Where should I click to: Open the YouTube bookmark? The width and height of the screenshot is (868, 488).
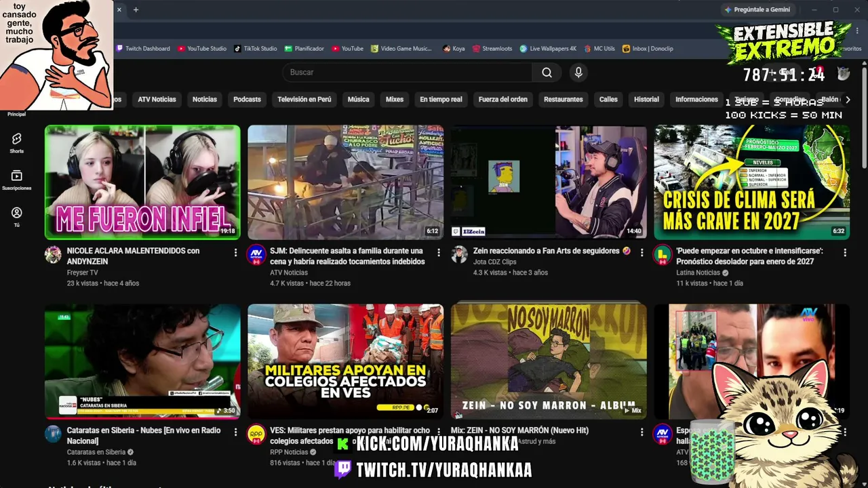[348, 49]
